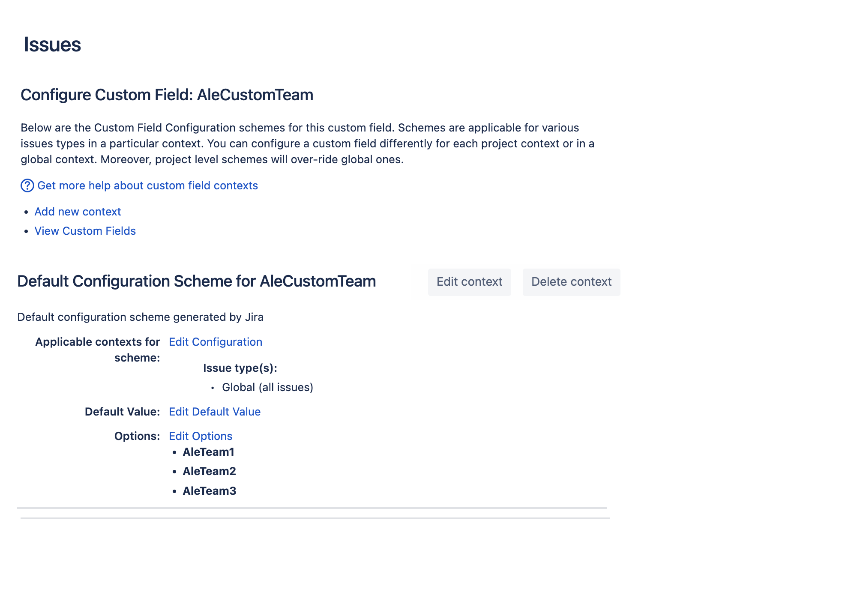Click the "Configure Custom Field: AleCustomTeam" heading

(x=167, y=95)
